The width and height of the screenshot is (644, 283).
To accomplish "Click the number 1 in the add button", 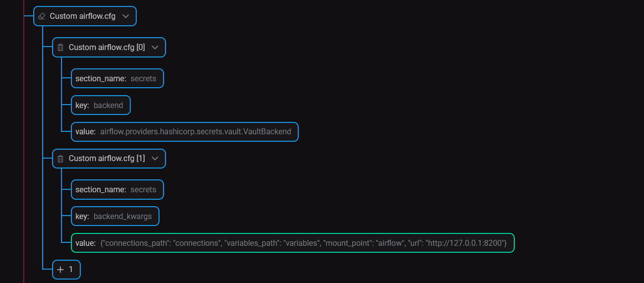I will 71,270.
